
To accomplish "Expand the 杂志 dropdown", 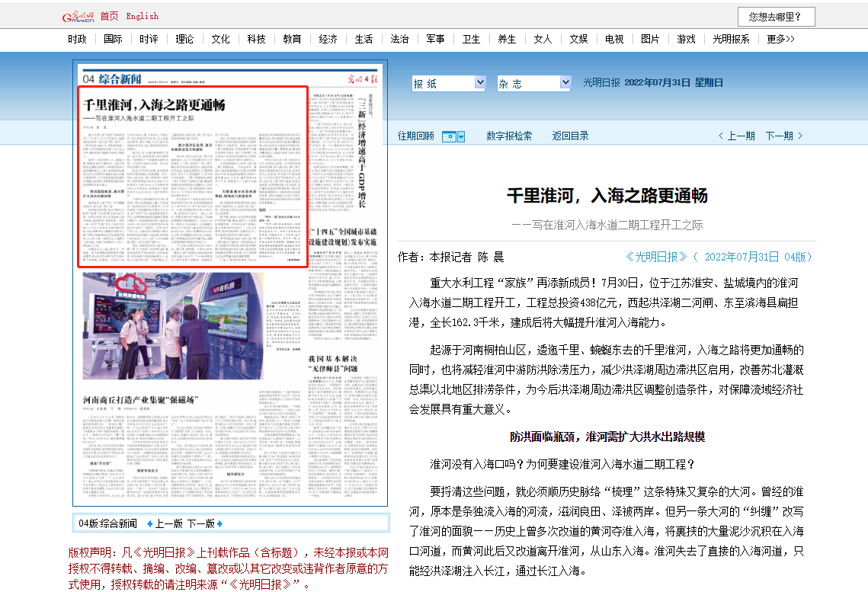I will 533,83.
